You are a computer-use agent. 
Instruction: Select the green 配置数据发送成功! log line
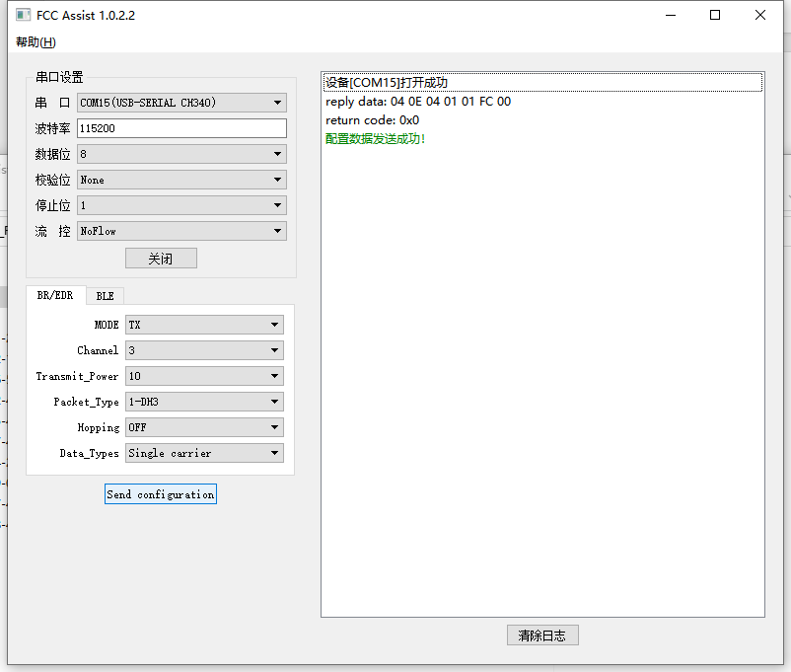click(542, 139)
